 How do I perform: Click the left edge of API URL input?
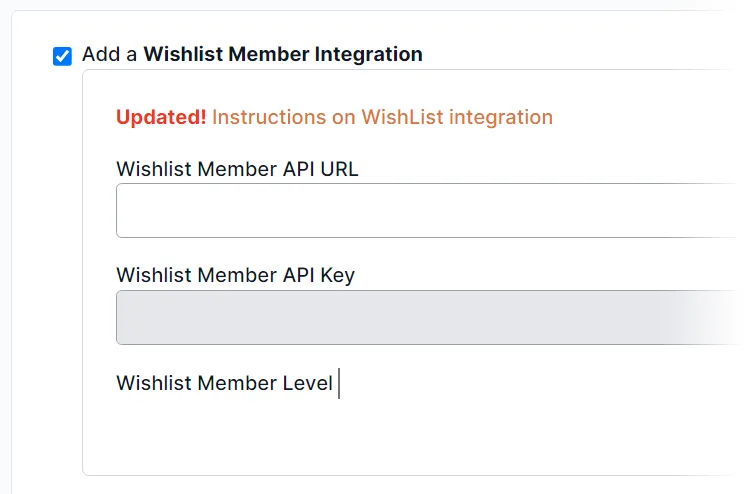pyautogui.click(x=126, y=210)
